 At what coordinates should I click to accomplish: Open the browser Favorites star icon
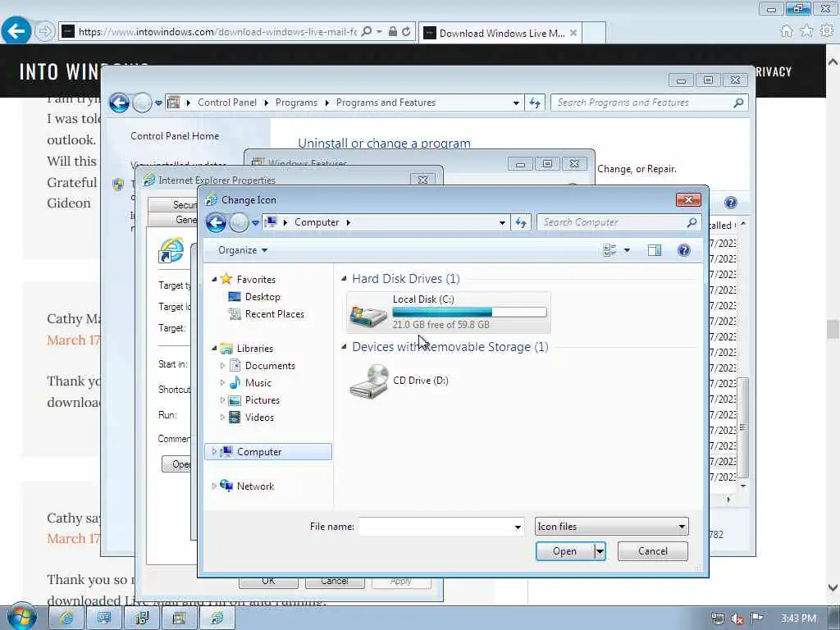point(806,31)
